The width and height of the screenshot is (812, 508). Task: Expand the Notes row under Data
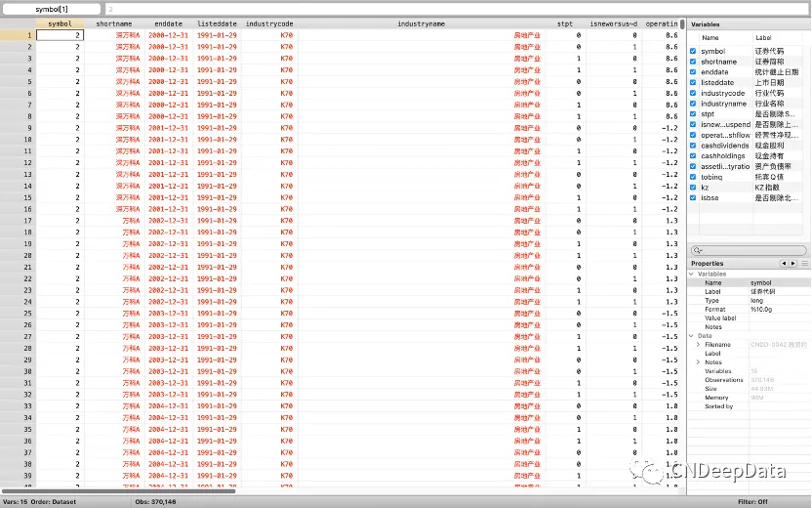click(x=698, y=361)
